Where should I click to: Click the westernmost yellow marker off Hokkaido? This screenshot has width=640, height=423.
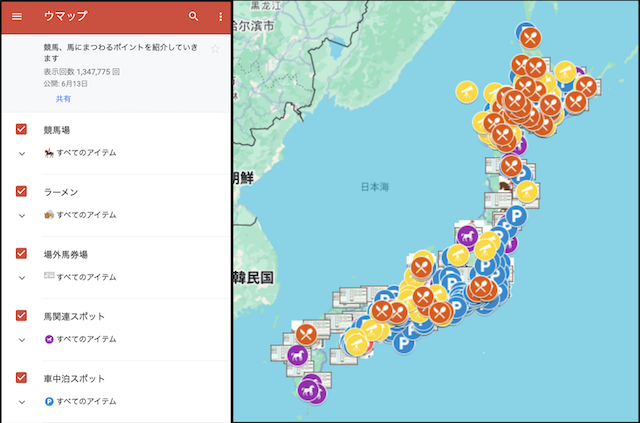point(466,92)
